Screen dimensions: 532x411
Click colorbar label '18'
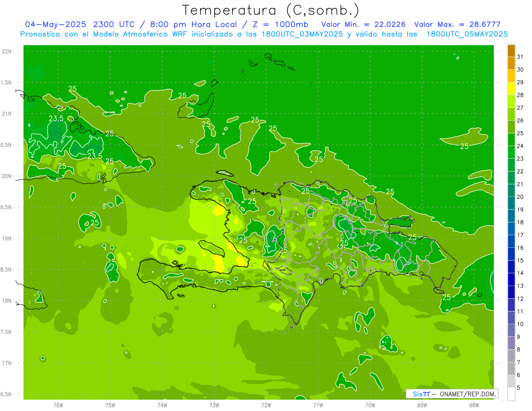pos(520,222)
